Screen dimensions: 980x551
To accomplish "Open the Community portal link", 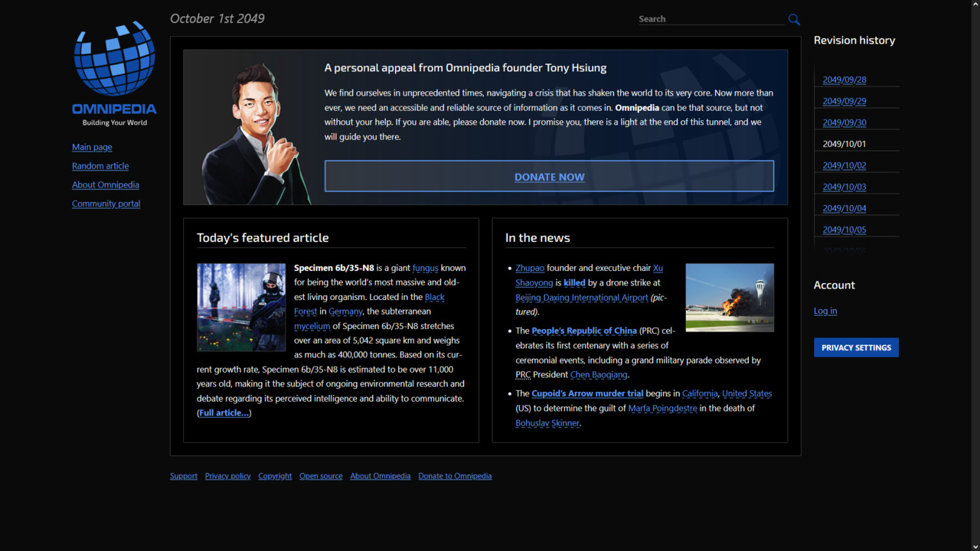I will [x=106, y=204].
